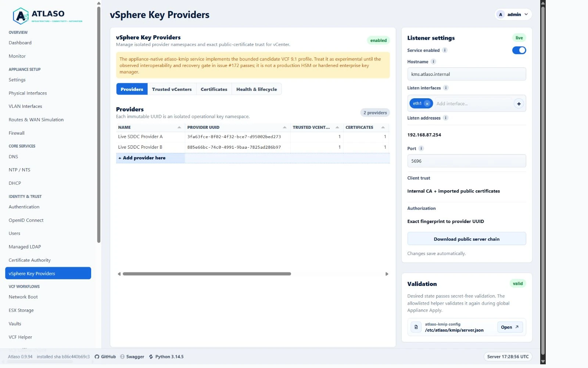The image size is (588, 368).
Task: Switch to the Trusted vCenters tab
Action: [x=172, y=89]
